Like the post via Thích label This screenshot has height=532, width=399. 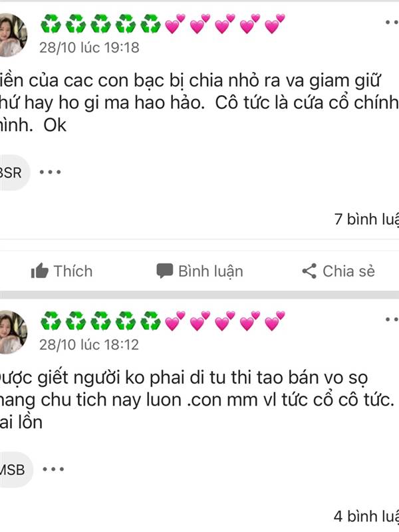pyautogui.click(x=73, y=271)
